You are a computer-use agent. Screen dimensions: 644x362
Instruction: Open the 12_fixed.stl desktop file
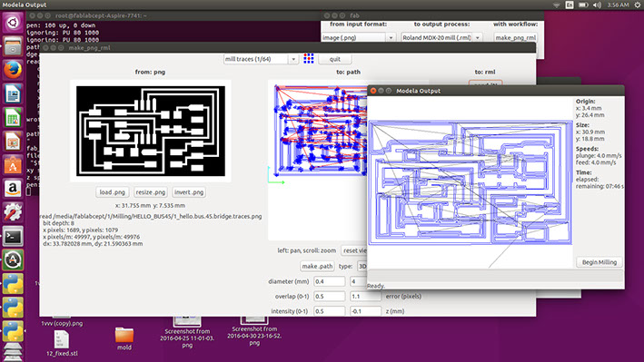(x=62, y=344)
